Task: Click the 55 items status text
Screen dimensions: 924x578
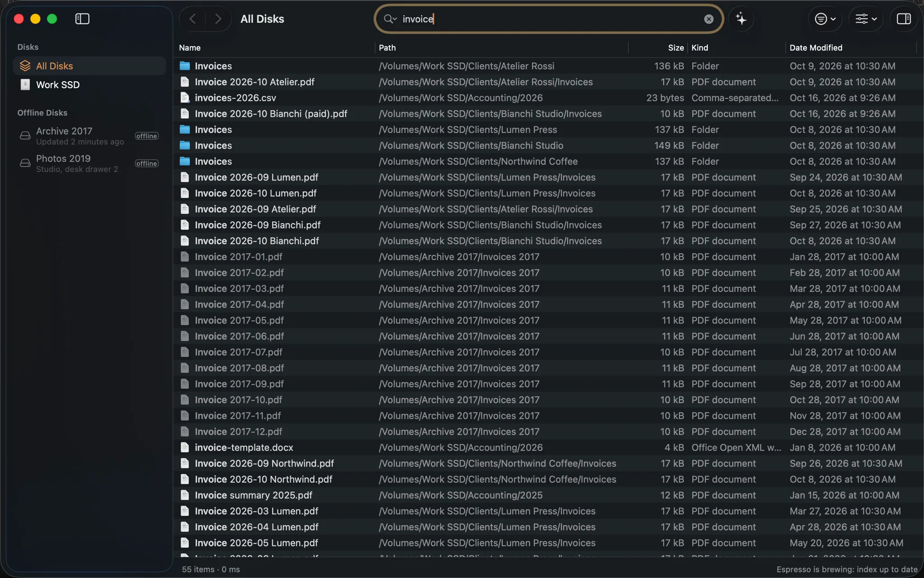Action: point(198,569)
